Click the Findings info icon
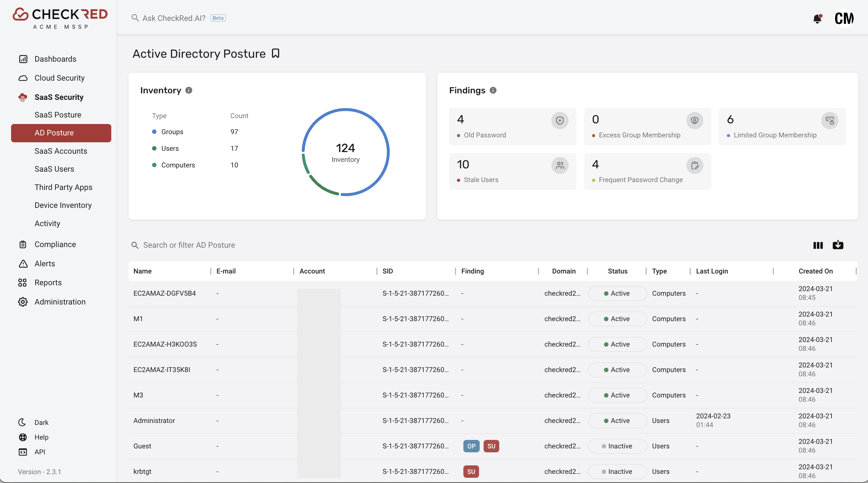The height and width of the screenshot is (483, 868). [493, 90]
